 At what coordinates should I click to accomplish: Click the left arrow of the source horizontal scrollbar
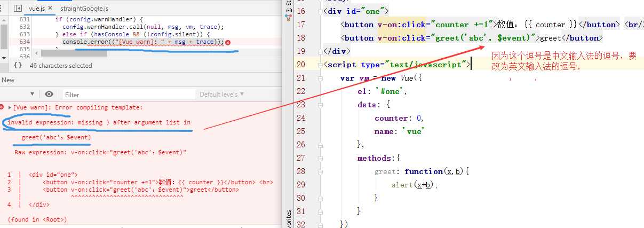(36, 53)
